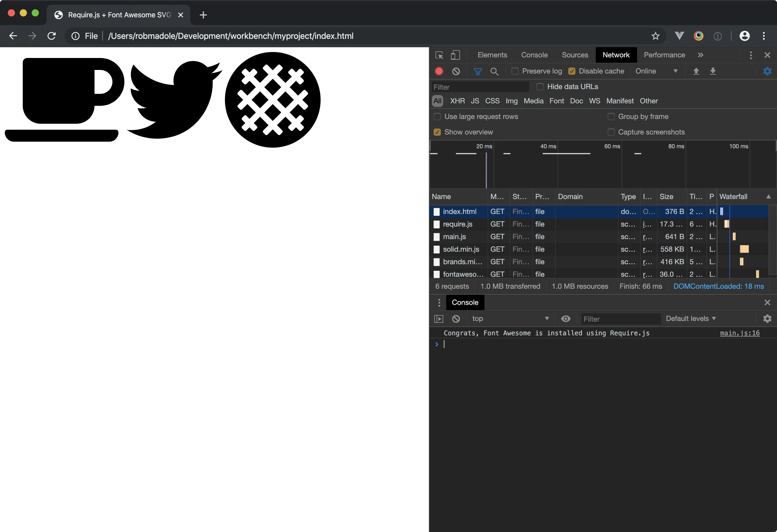The height and width of the screenshot is (532, 777).
Task: Open the Sources panel
Action: tap(575, 55)
